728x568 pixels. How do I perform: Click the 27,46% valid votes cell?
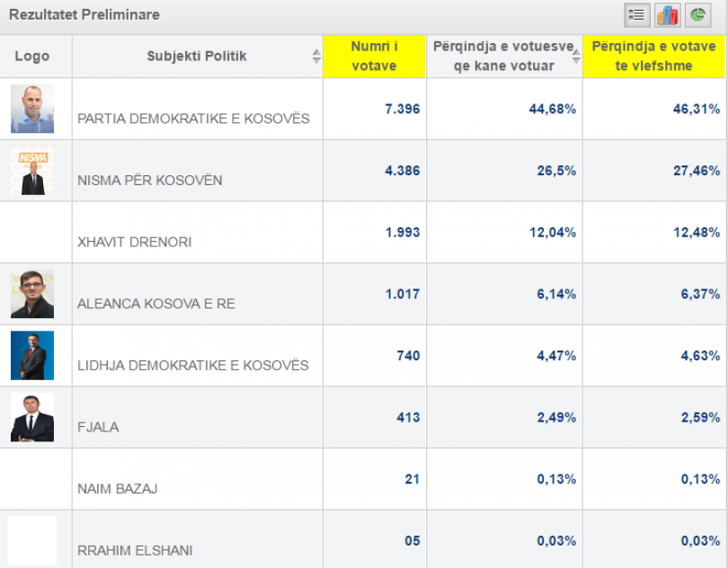point(697,171)
